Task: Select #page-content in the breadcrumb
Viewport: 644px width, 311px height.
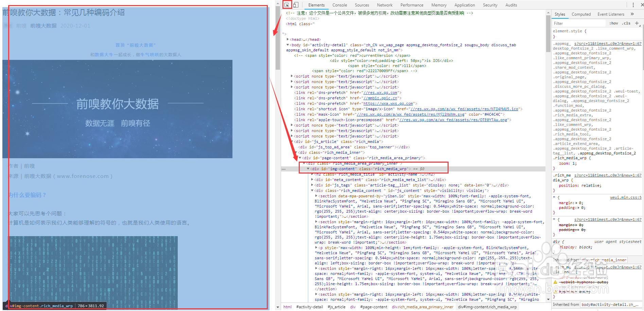Action: tap(373, 307)
